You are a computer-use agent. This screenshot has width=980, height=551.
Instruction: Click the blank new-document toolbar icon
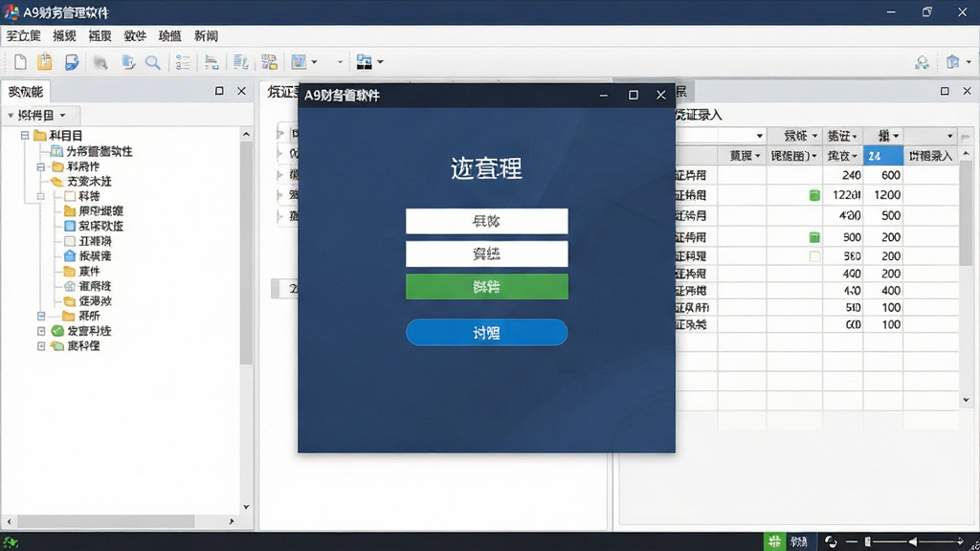pos(20,62)
